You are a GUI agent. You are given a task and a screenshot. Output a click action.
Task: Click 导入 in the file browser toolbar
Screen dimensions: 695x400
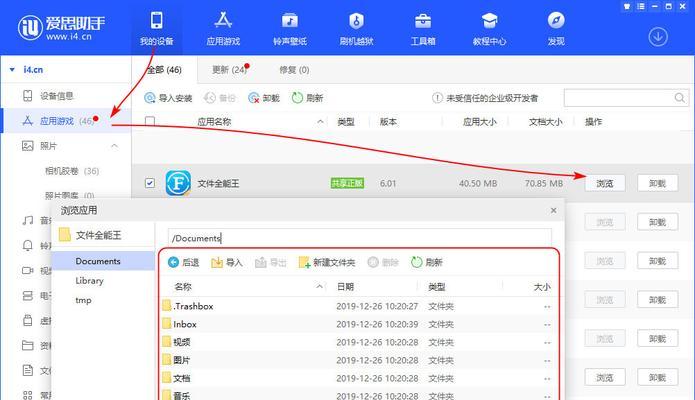coord(227,263)
